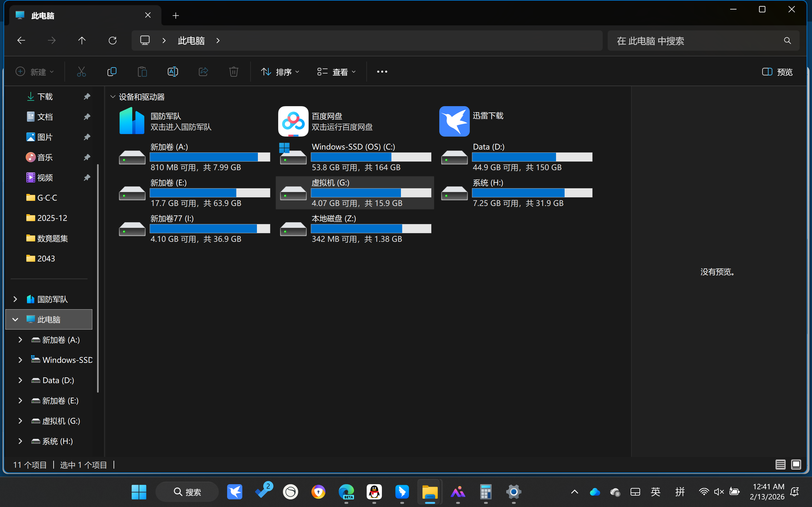The width and height of the screenshot is (812, 507).
Task: Switch to details view in status bar
Action: [x=780, y=465]
